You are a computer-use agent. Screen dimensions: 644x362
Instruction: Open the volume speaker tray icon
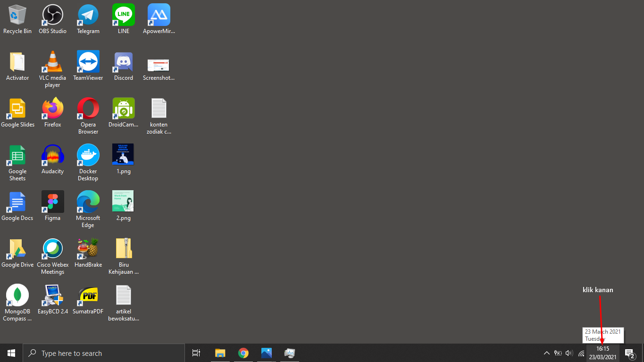coord(569,353)
